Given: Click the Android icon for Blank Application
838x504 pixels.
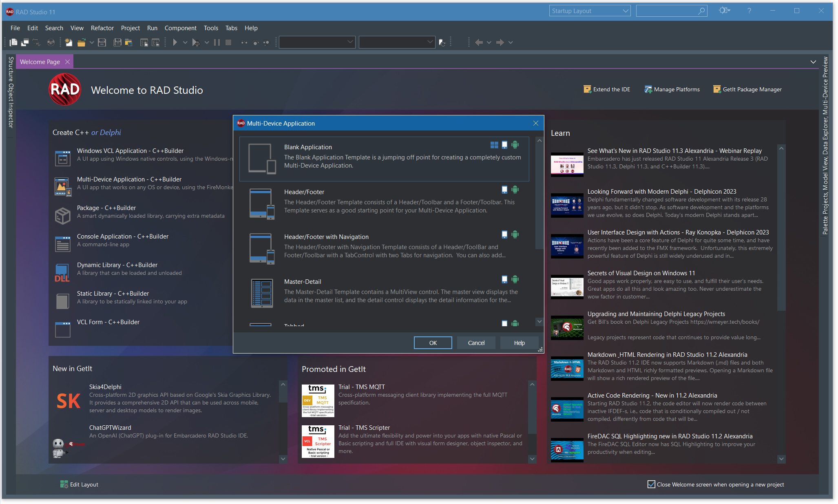Looking at the screenshot, I should 515,145.
